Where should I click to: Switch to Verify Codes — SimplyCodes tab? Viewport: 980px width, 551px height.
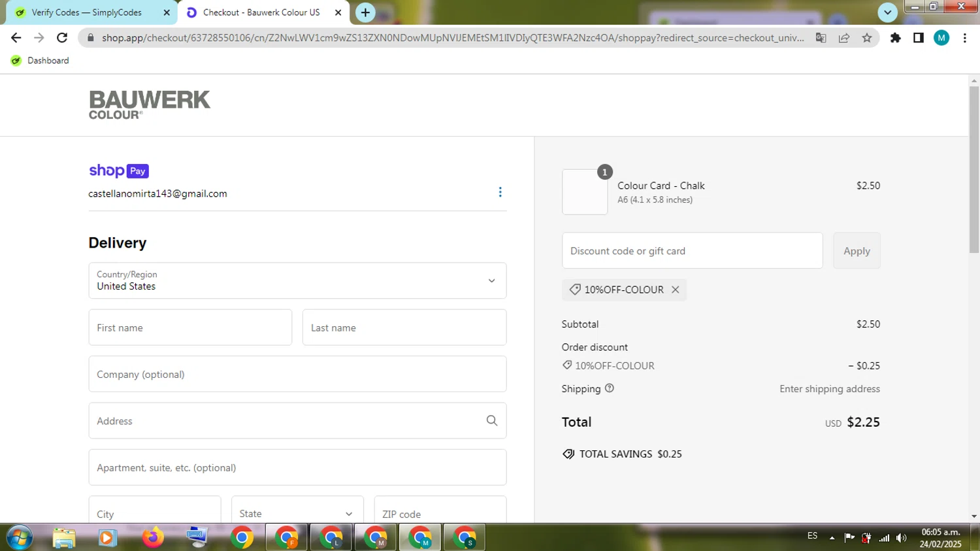(88, 12)
